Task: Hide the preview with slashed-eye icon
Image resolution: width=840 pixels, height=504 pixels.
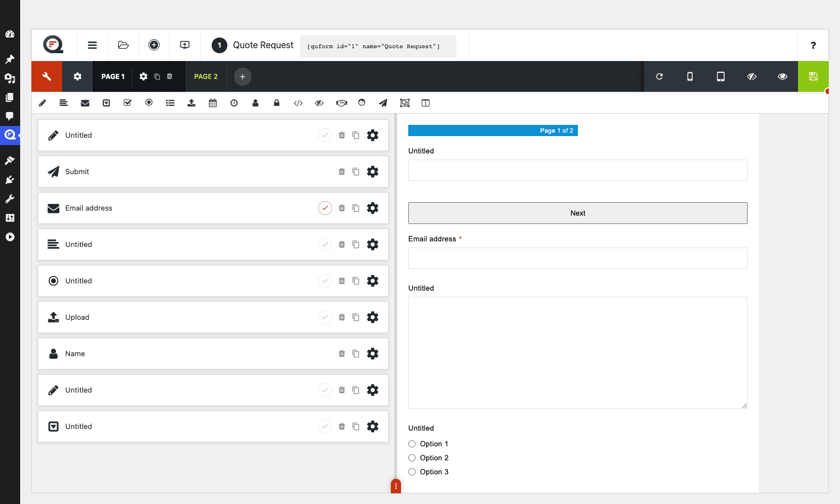Action: tap(752, 77)
